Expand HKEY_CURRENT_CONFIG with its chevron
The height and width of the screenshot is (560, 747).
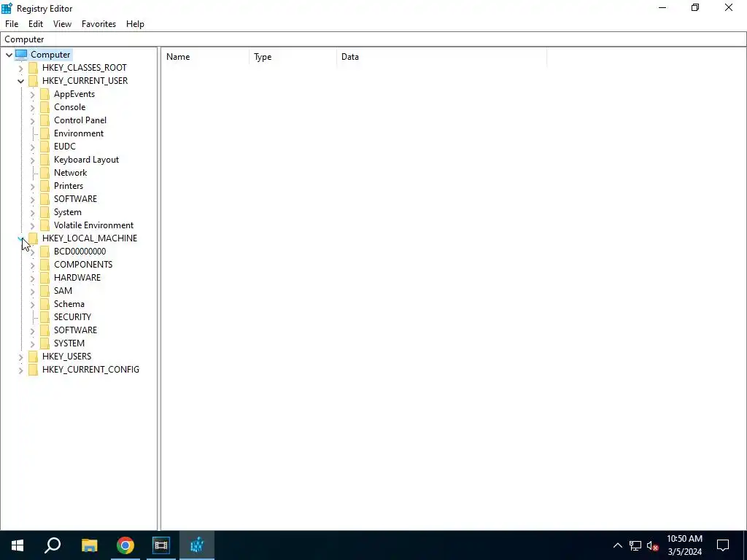pos(20,370)
